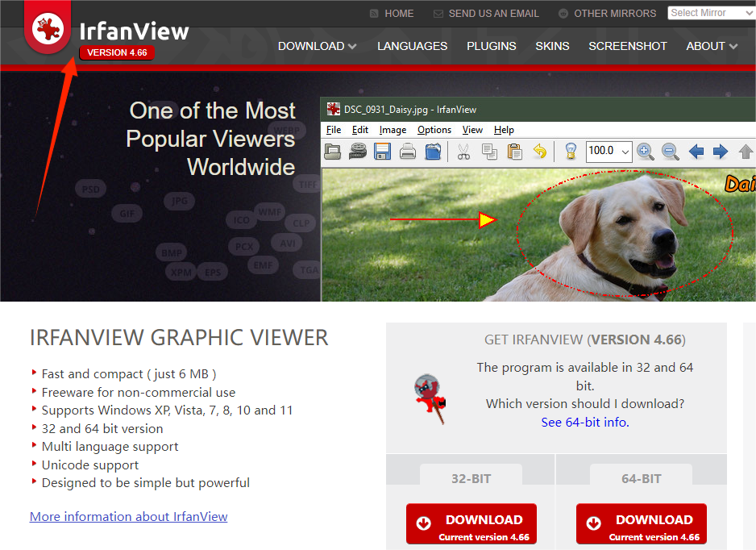Image resolution: width=756 pixels, height=550 pixels.
Task: Click the lightbulb Information toolbar icon
Action: (571, 152)
